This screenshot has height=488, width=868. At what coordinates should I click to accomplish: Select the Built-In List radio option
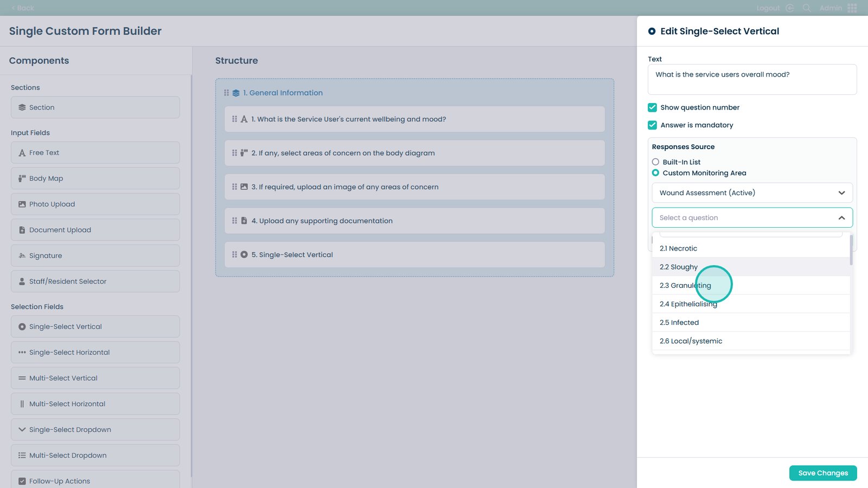click(656, 162)
